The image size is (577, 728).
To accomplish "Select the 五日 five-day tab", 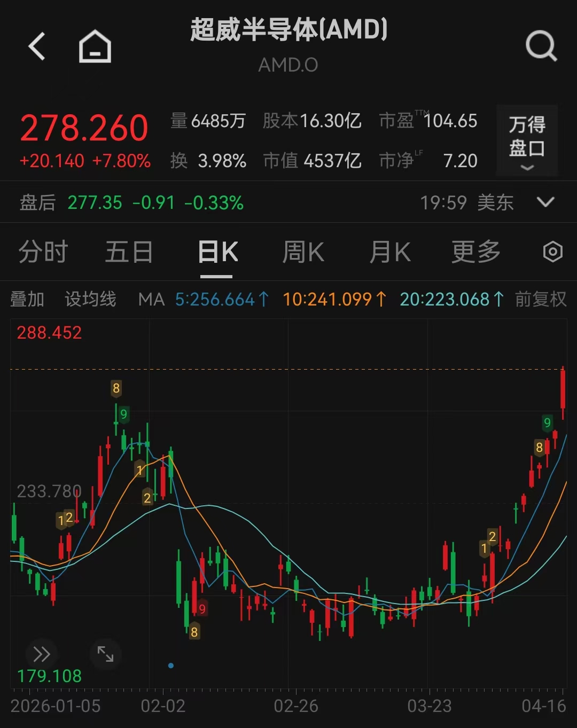I will click(x=129, y=252).
